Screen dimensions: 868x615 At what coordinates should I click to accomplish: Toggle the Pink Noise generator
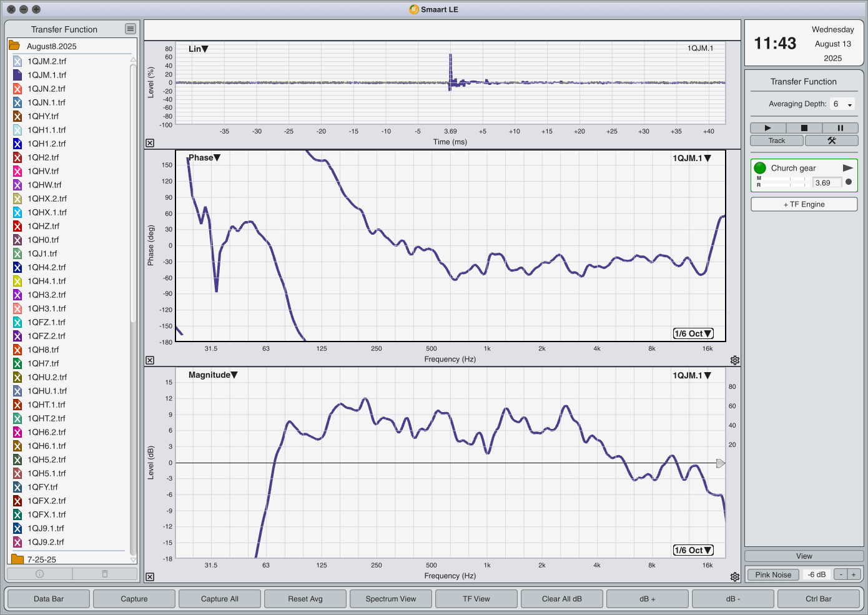(773, 575)
